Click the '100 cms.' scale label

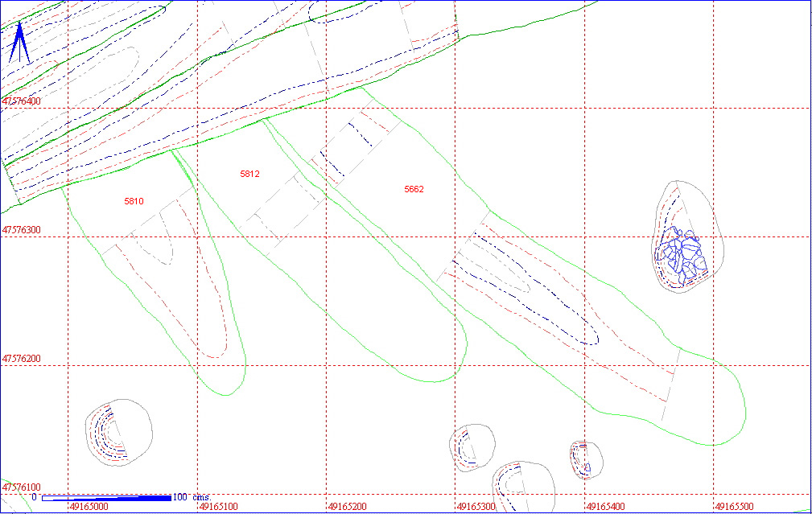(192, 497)
